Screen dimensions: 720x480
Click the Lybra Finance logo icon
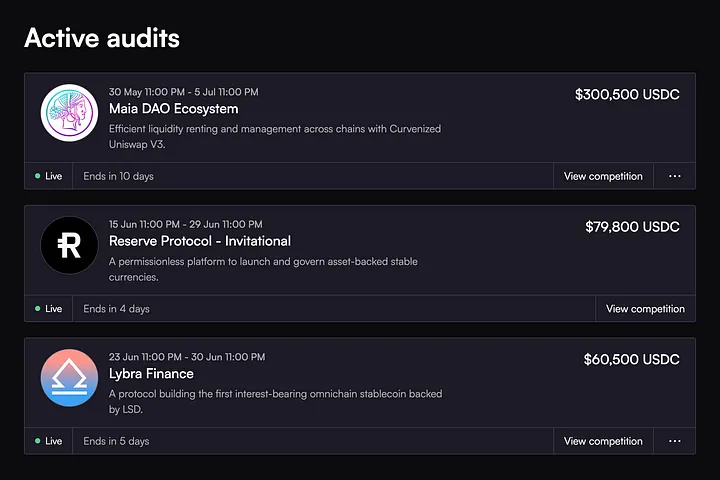pyautogui.click(x=69, y=378)
